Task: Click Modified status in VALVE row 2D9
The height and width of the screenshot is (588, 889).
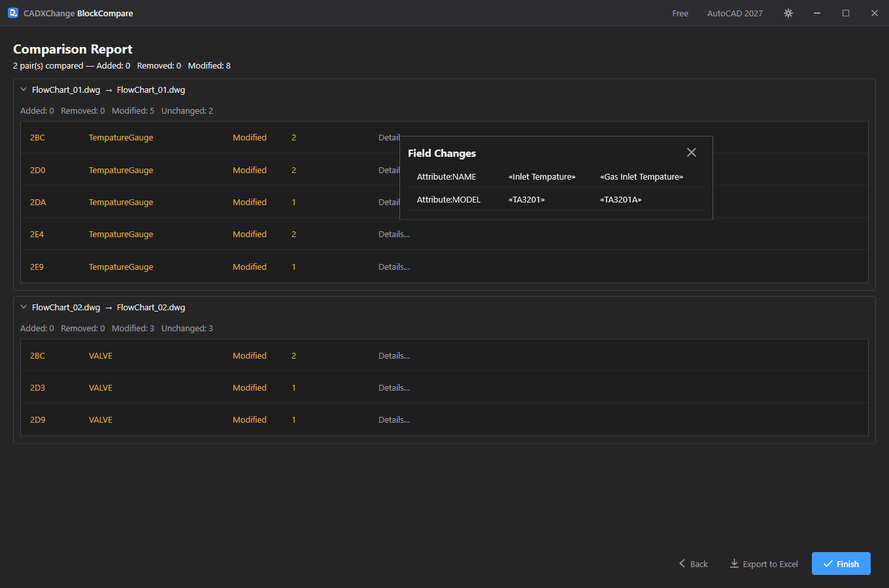Action: (250, 419)
